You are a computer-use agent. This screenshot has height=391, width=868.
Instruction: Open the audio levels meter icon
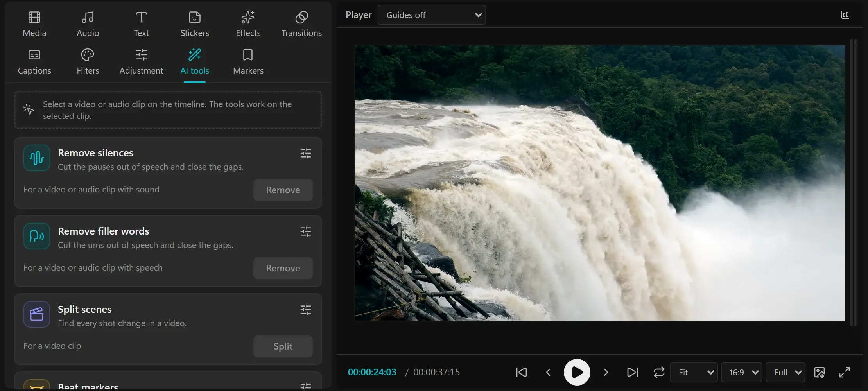pyautogui.click(x=845, y=15)
